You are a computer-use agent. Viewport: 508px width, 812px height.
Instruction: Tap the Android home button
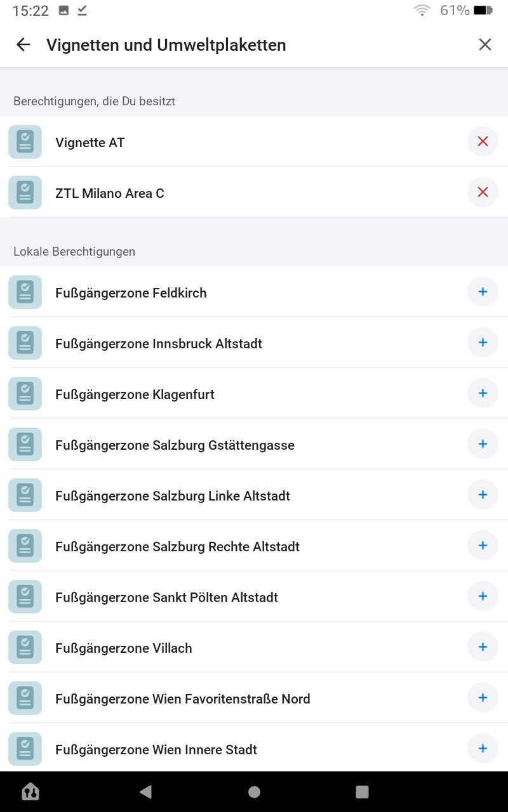[x=254, y=792]
